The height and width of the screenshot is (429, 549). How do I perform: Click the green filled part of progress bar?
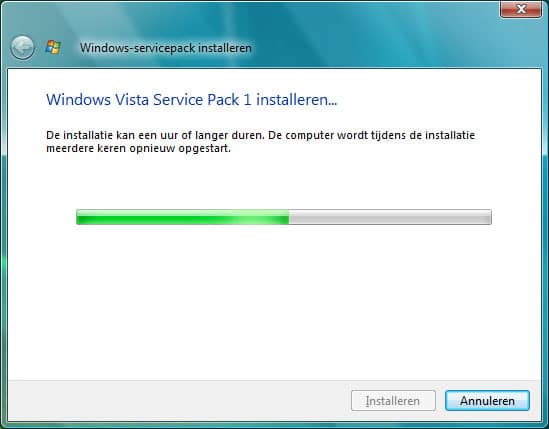[182, 217]
